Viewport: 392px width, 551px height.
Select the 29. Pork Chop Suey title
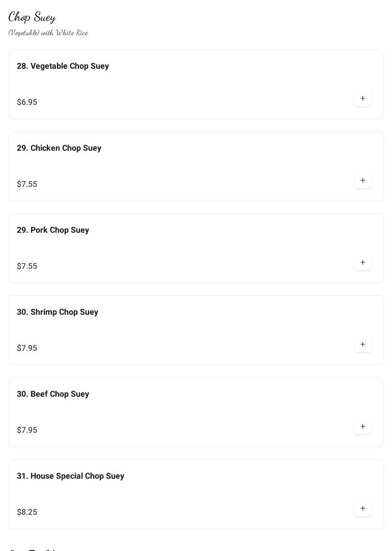point(53,230)
